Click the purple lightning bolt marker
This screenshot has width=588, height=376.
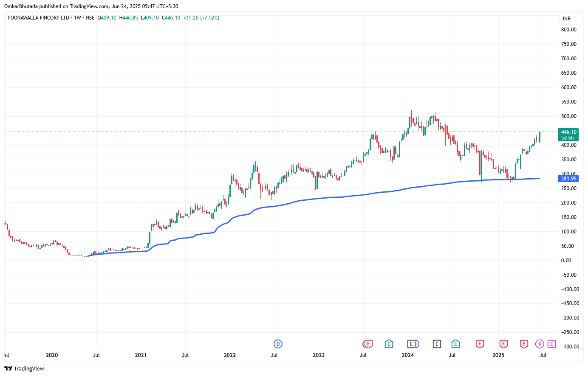(x=540, y=344)
